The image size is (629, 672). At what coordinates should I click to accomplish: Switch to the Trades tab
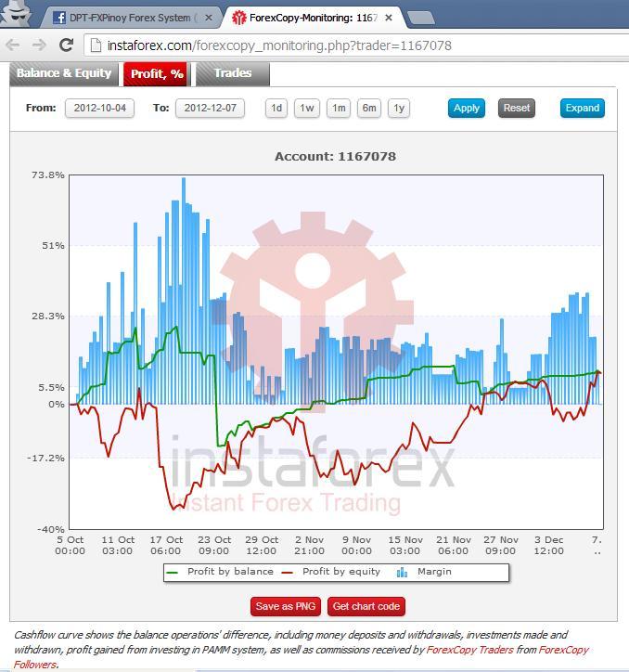(233, 73)
